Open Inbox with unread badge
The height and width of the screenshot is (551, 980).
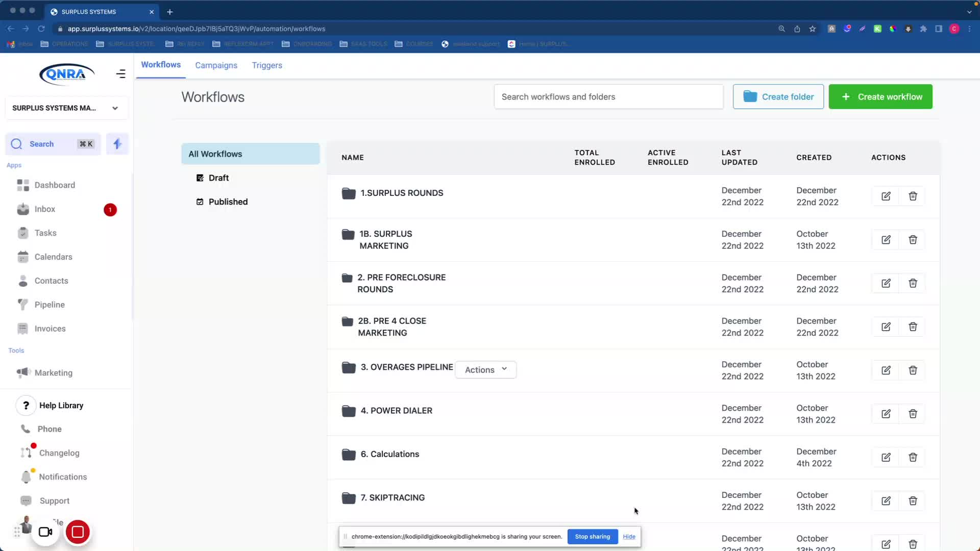click(45, 209)
